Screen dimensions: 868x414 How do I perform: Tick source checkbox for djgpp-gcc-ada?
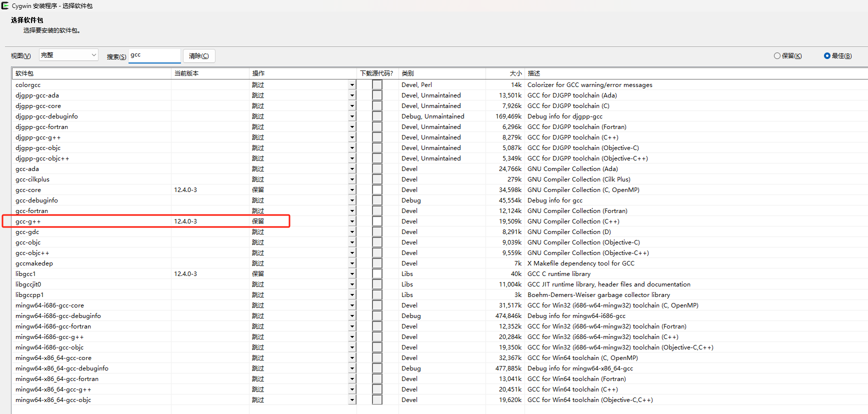pyautogui.click(x=377, y=95)
